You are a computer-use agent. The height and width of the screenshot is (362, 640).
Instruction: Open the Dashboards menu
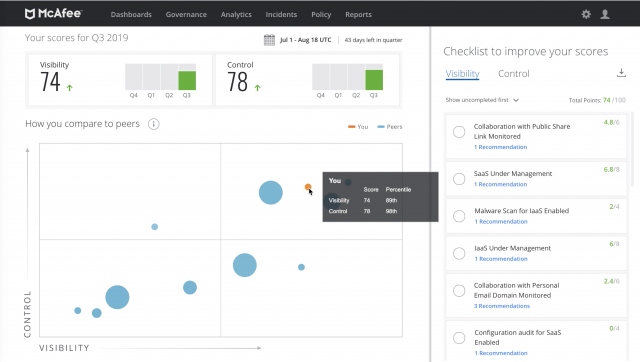tap(131, 14)
